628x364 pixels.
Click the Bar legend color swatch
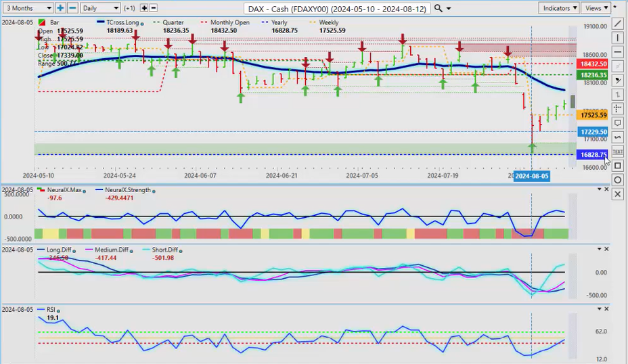coord(44,23)
